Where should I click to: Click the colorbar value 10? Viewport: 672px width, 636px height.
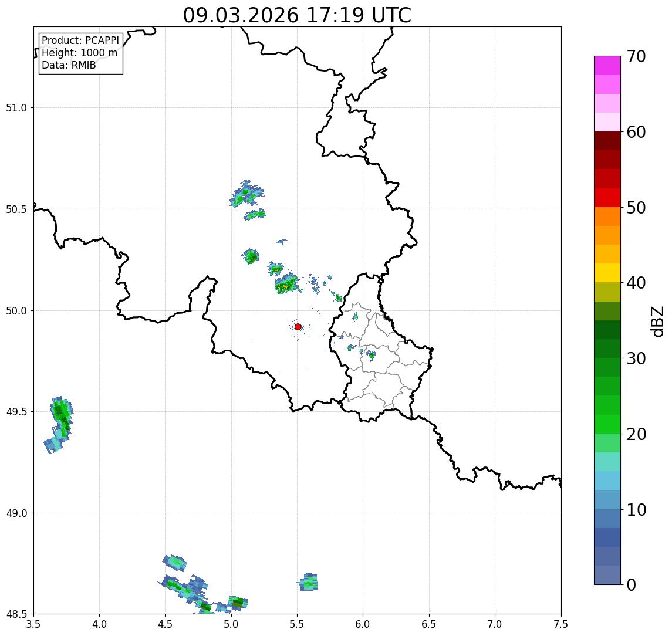coord(636,510)
